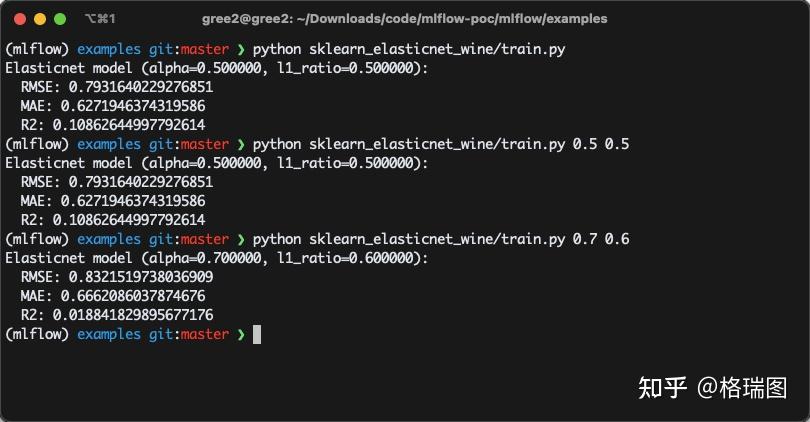Click the '(mlflow)' environment label on first line
The width and height of the screenshot is (810, 422).
[37, 49]
